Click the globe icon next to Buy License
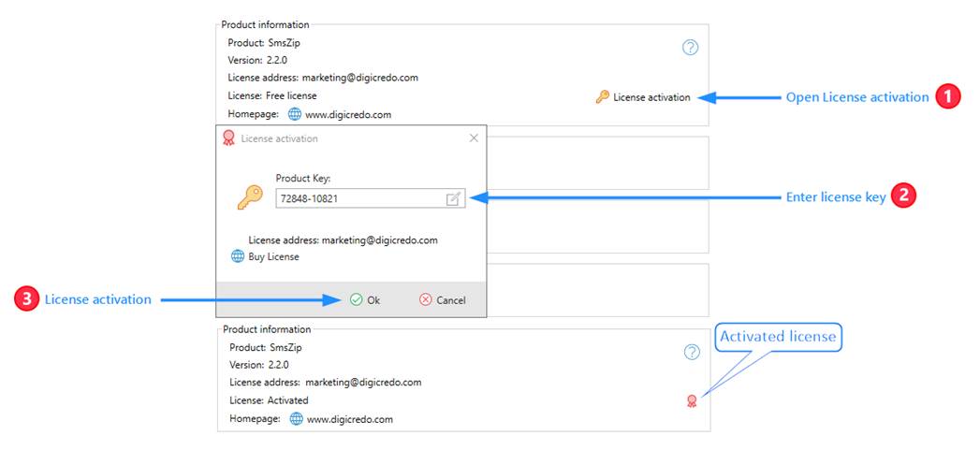The image size is (980, 450). pyautogui.click(x=238, y=256)
